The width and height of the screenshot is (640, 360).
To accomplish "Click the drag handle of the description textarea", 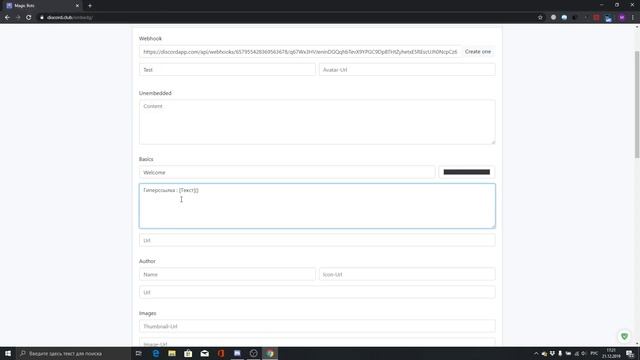I will point(493,226).
